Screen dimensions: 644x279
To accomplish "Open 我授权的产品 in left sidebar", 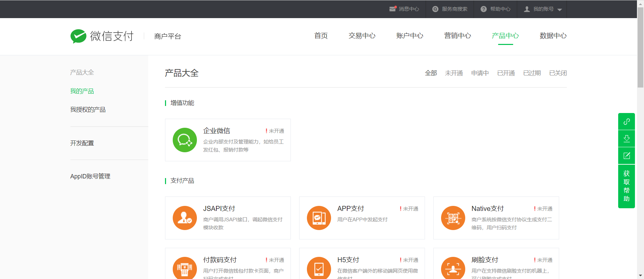I will point(88,110).
